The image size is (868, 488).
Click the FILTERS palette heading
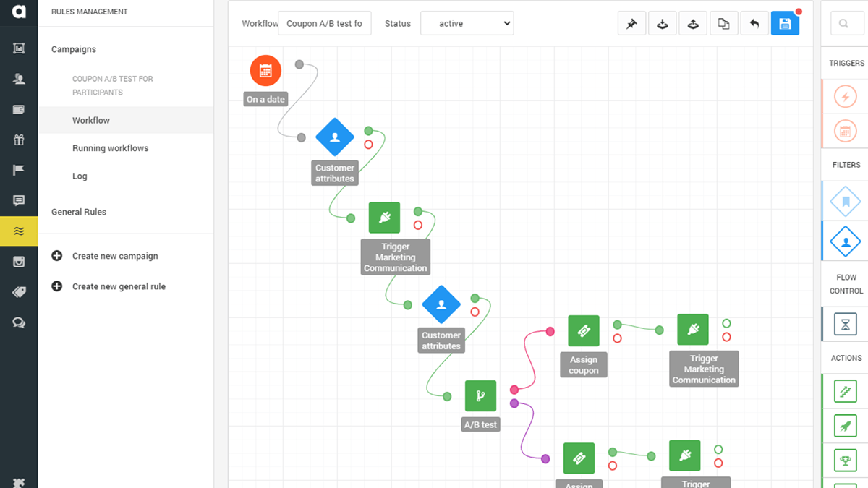point(846,165)
